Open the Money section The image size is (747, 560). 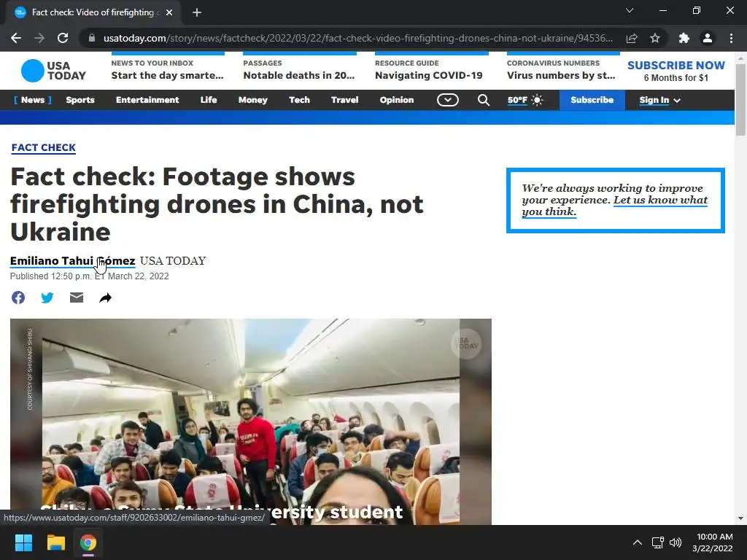click(x=253, y=100)
